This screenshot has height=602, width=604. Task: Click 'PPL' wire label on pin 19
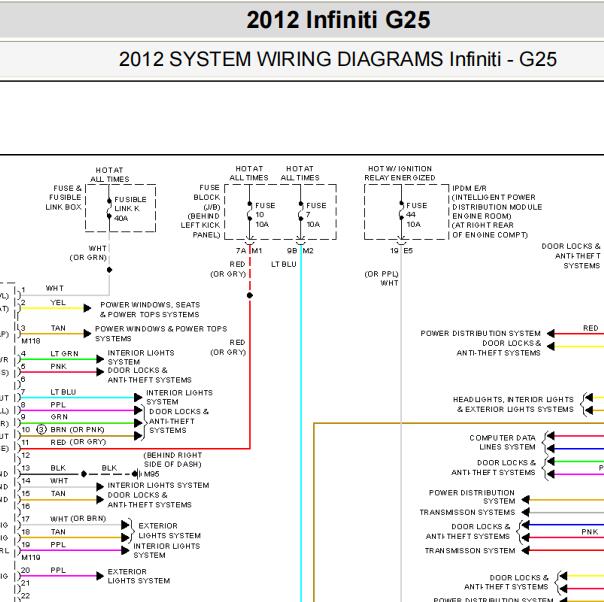[58, 545]
